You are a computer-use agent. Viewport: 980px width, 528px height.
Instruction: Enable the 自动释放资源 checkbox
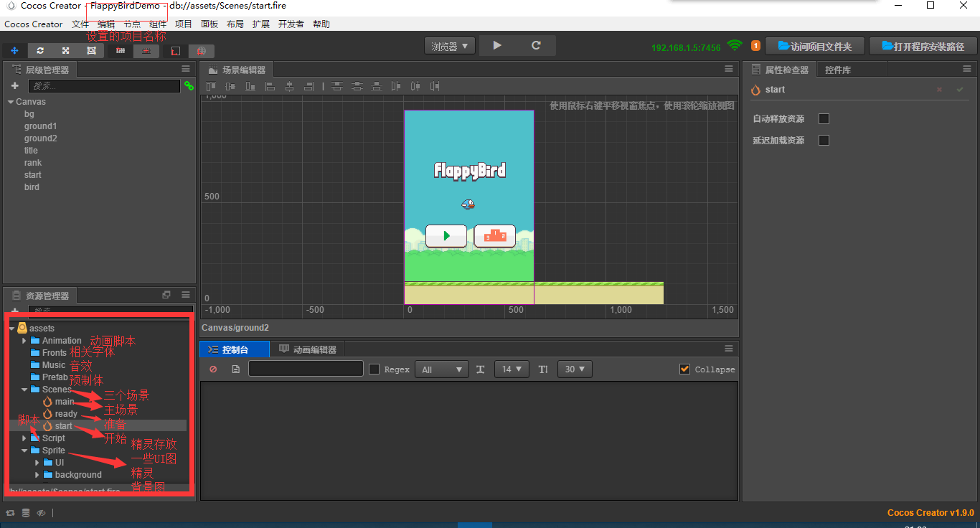tap(824, 118)
